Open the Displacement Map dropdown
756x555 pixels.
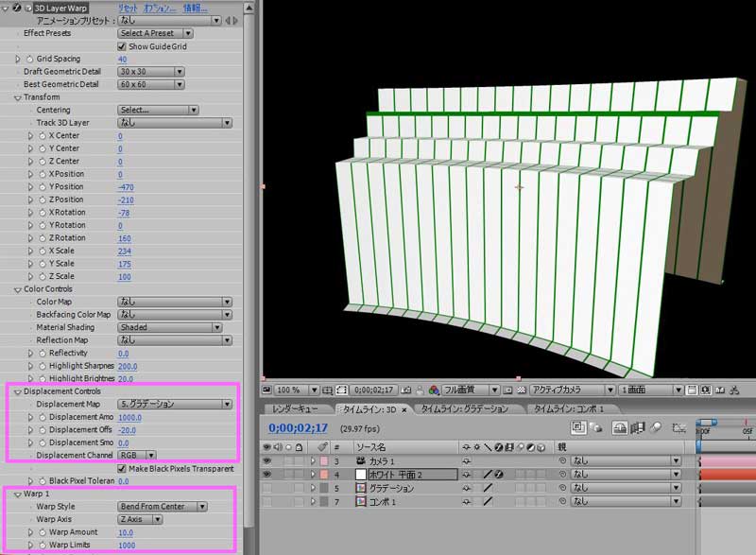pos(175,404)
